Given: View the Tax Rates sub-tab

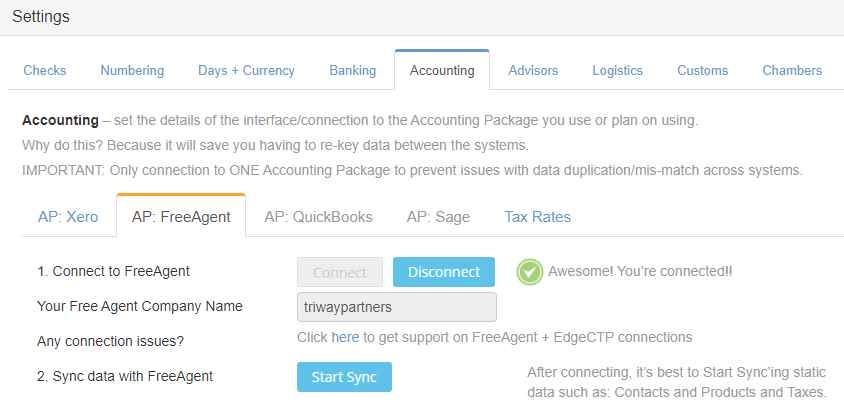Looking at the screenshot, I should [x=538, y=217].
